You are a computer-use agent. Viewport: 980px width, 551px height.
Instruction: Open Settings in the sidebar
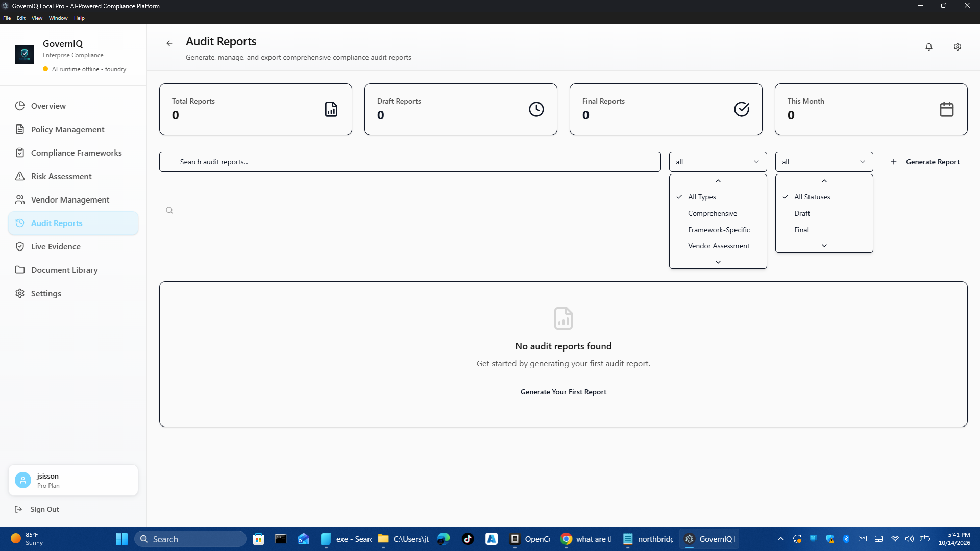click(x=73, y=293)
